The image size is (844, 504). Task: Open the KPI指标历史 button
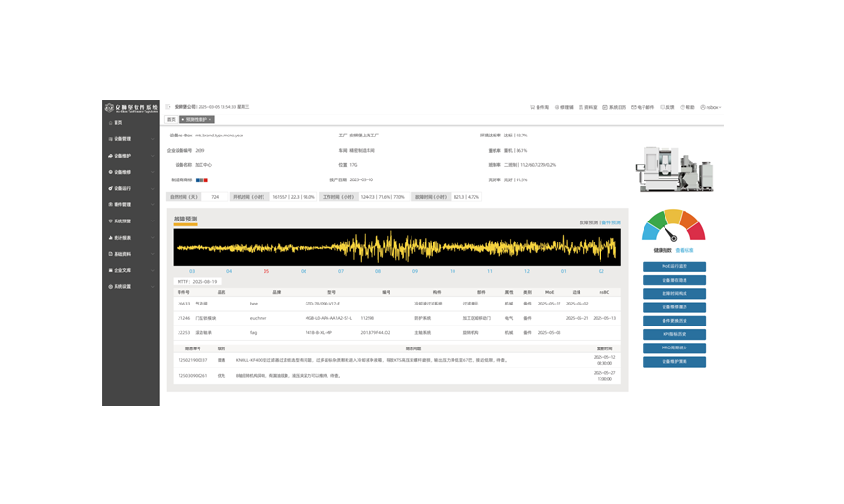point(673,335)
